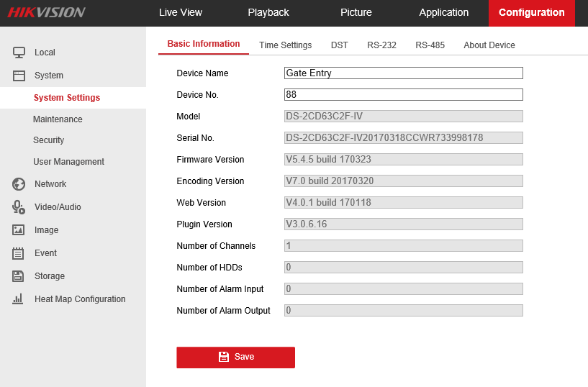
Task: Click the Video/Audio microphone icon
Action: [19, 207]
